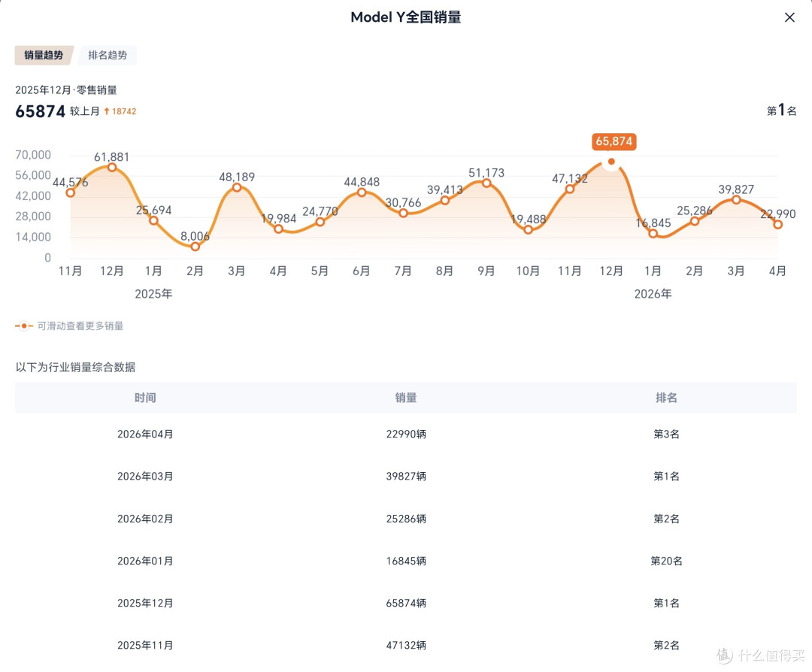Click the orange 65,874 tooltip label
This screenshot has width=812, height=672.
pyautogui.click(x=614, y=141)
